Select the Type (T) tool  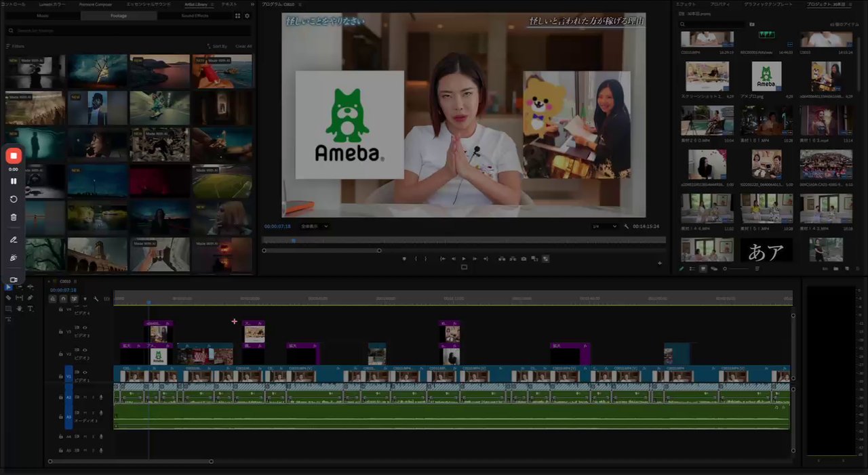click(31, 309)
